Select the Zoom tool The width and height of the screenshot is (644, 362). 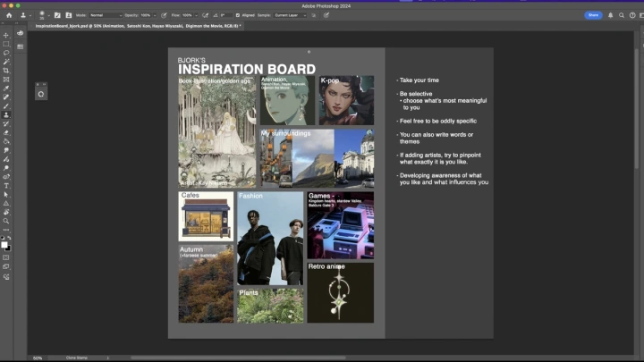(x=5, y=222)
